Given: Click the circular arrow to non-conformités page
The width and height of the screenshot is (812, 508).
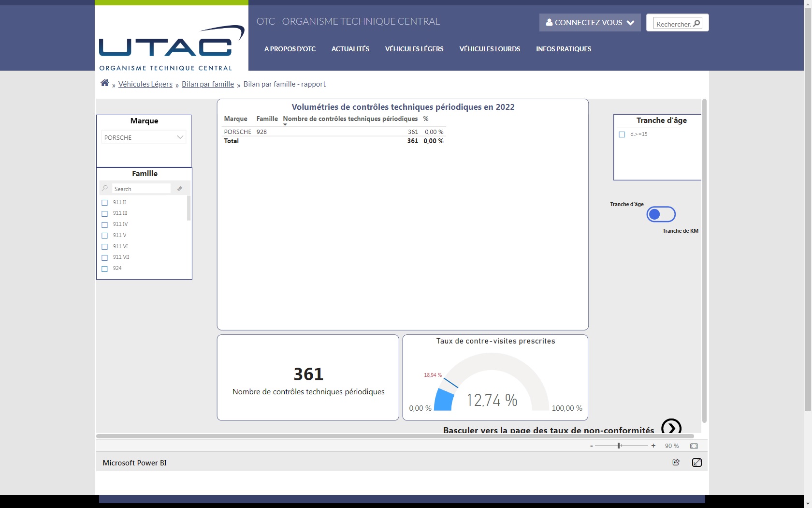Looking at the screenshot, I should [x=671, y=427].
